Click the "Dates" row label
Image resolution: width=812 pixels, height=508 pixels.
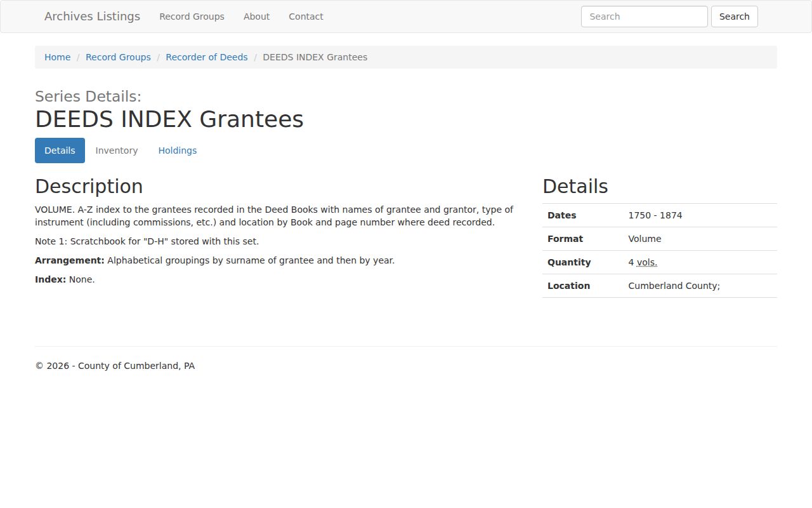(562, 215)
